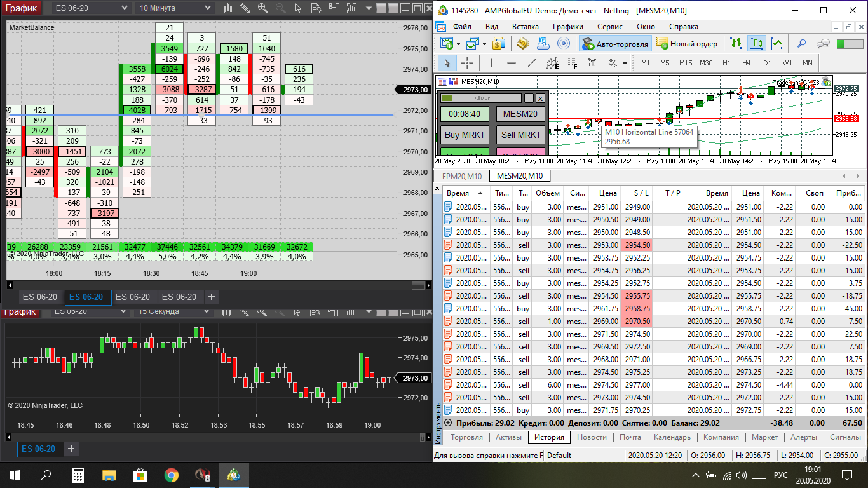Screen dimensions: 868x488
Task: Select the Fibonacci retracement tool
Action: point(573,63)
